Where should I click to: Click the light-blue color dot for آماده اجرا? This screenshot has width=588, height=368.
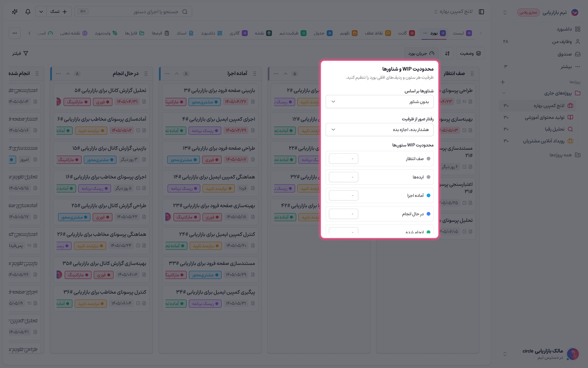(x=429, y=195)
